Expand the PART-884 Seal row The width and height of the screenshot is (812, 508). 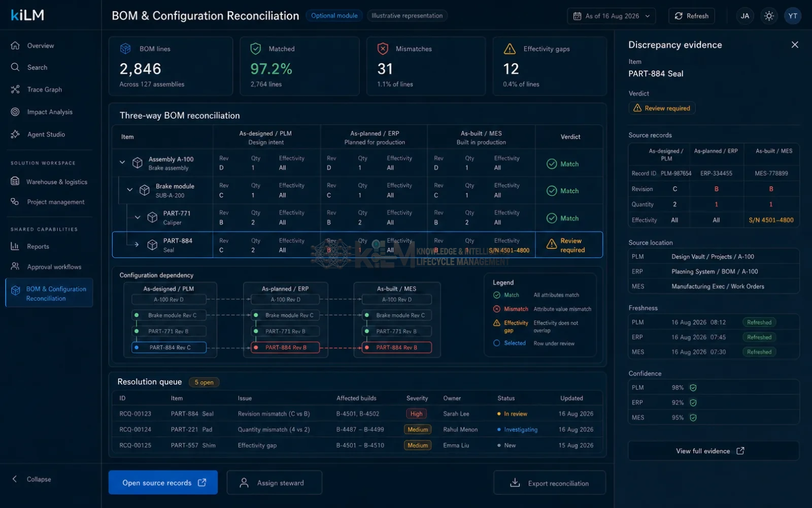137,244
